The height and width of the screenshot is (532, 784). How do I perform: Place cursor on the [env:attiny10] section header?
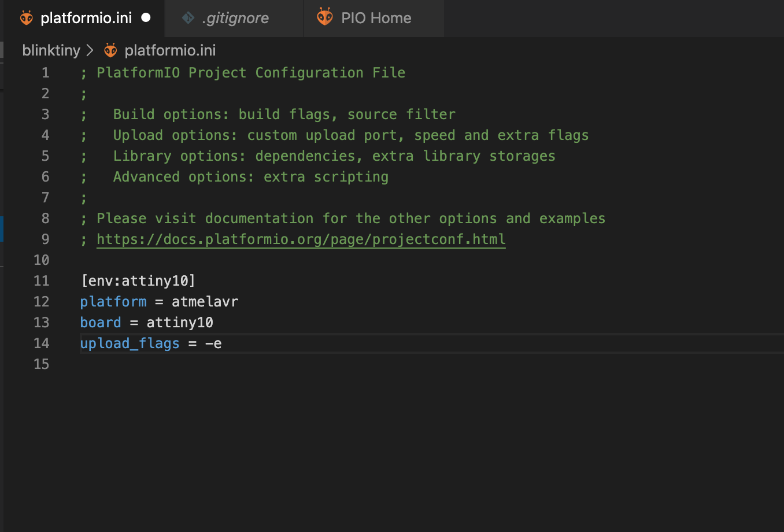pyautogui.click(x=138, y=281)
